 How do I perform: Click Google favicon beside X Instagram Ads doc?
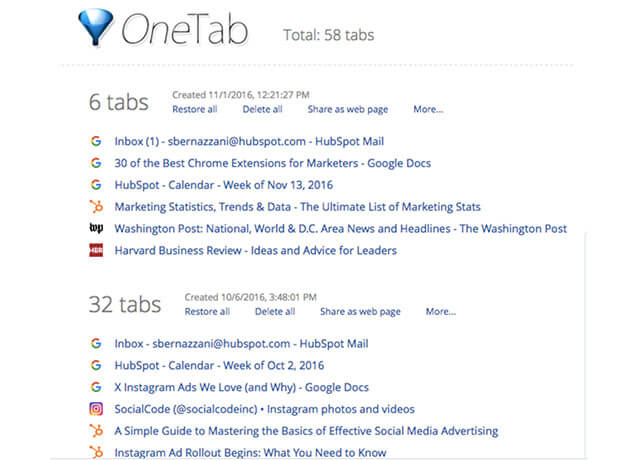coord(96,387)
